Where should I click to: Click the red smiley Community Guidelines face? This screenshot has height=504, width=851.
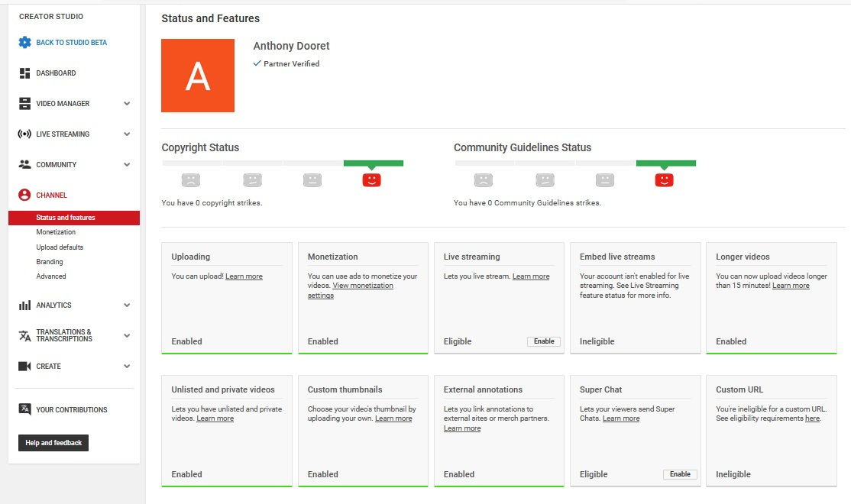[665, 179]
